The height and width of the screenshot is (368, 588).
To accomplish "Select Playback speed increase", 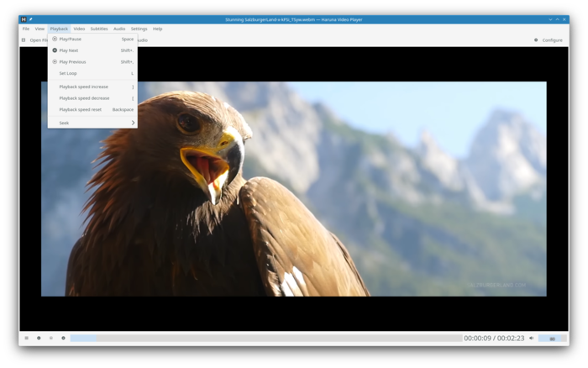I will [x=84, y=87].
